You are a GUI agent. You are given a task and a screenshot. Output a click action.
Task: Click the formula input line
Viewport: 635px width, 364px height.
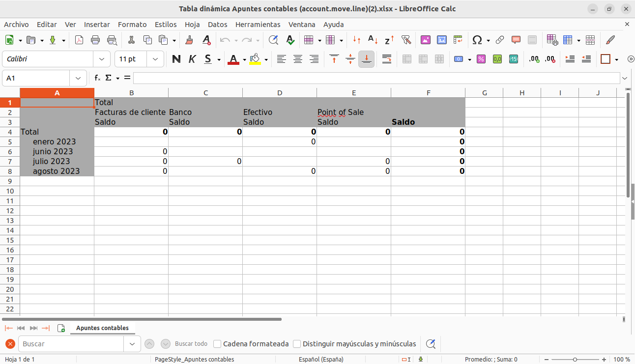pos(376,78)
